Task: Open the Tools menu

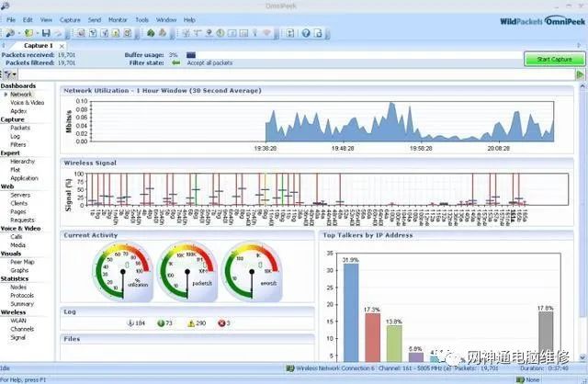Action: [142, 20]
